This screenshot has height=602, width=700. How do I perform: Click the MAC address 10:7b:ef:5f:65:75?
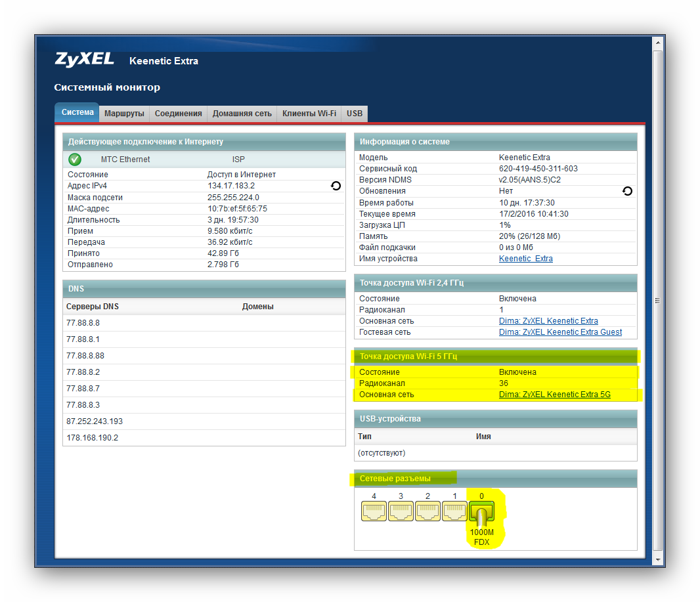pyautogui.click(x=237, y=208)
